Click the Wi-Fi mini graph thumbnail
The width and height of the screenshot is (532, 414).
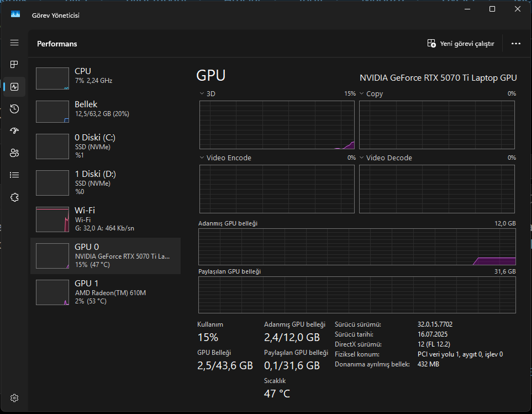(52, 219)
